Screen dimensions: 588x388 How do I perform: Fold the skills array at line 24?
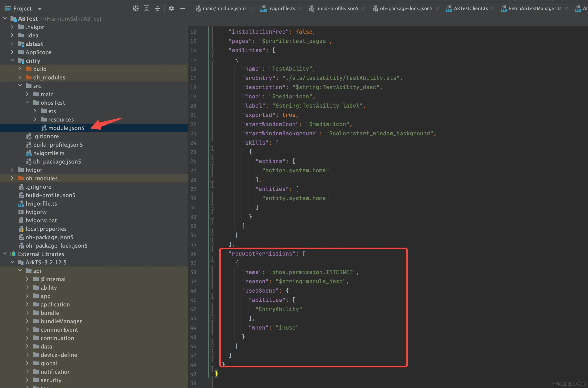[x=212, y=143]
